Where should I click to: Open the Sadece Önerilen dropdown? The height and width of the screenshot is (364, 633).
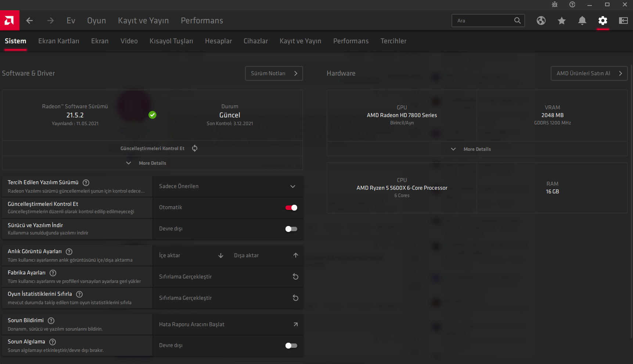point(227,186)
